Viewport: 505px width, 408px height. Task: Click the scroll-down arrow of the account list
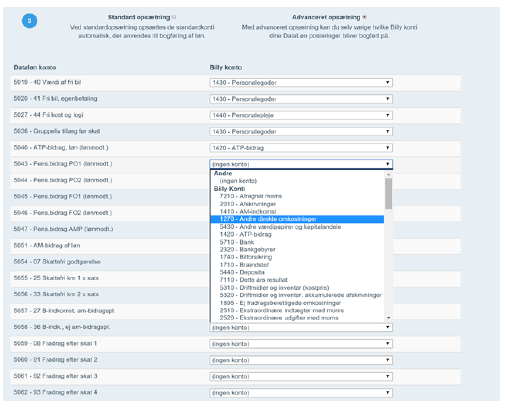(x=388, y=318)
